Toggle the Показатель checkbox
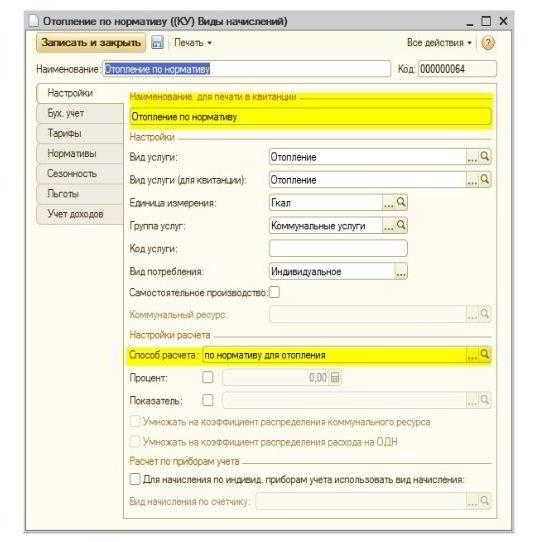 (x=207, y=401)
